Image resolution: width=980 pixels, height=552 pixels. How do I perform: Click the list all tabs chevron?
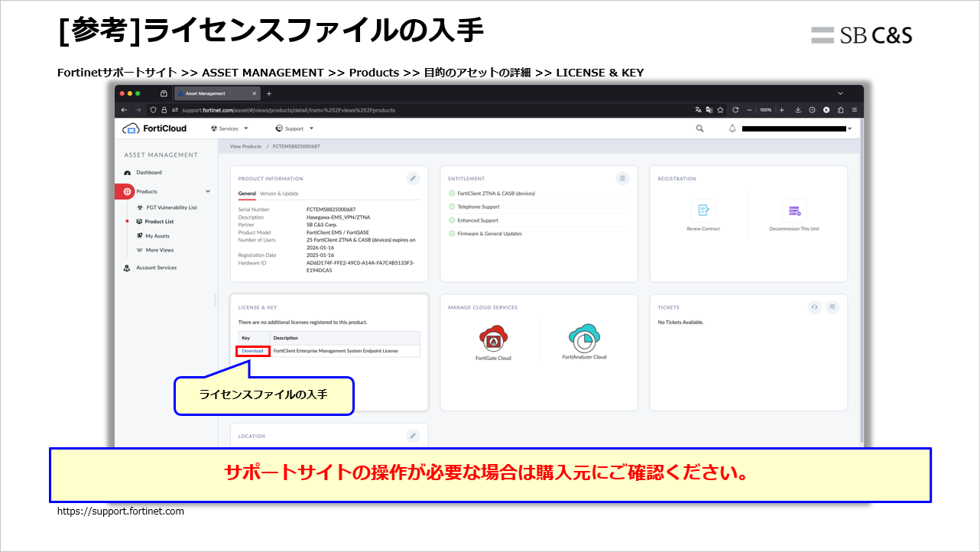tap(840, 93)
